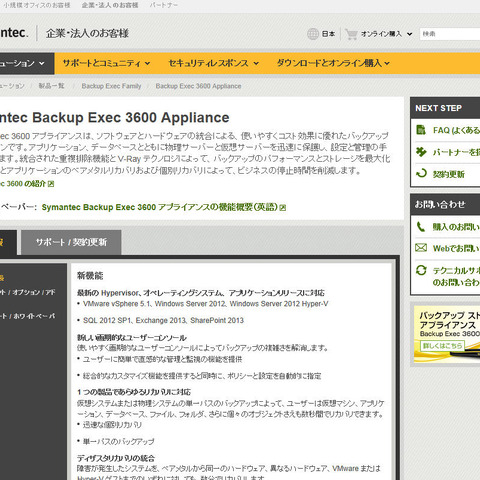480x480 pixels.
Task: Click the globe icon beside 日本
Action: pyautogui.click(x=313, y=34)
